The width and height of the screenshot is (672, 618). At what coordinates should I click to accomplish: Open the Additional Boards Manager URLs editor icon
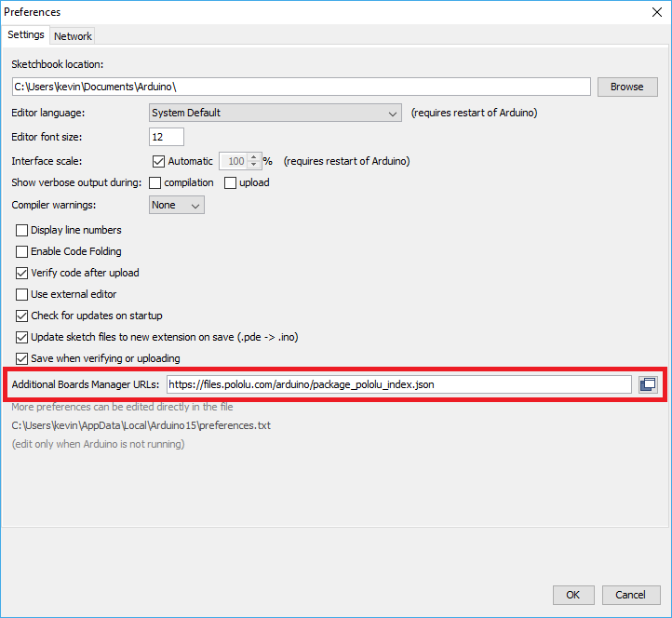tap(648, 384)
